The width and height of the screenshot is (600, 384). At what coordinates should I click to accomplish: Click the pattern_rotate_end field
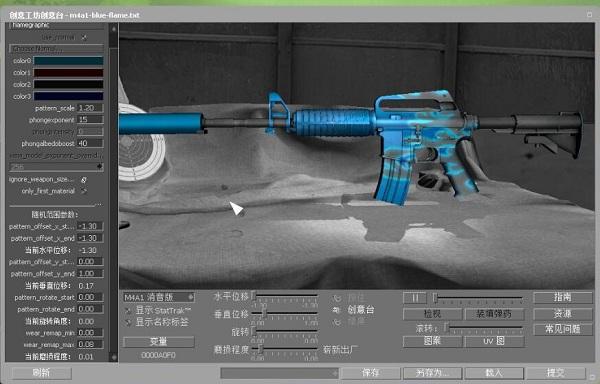click(x=90, y=309)
